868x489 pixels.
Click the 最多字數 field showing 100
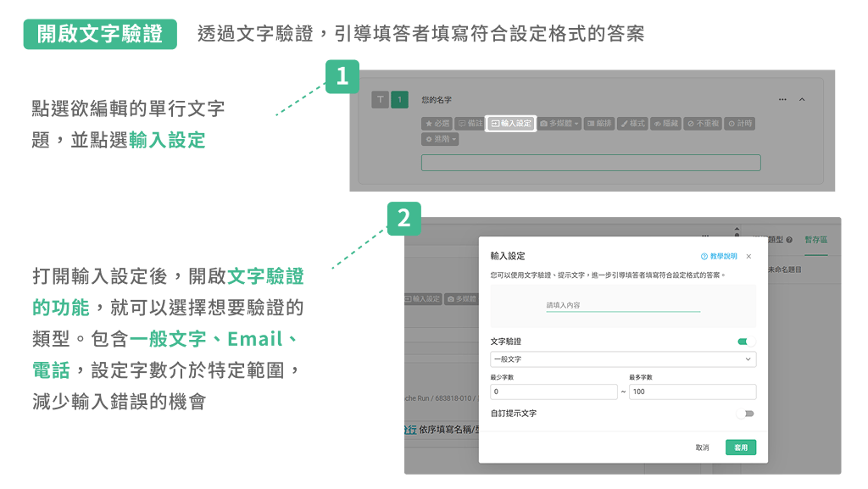(x=693, y=392)
